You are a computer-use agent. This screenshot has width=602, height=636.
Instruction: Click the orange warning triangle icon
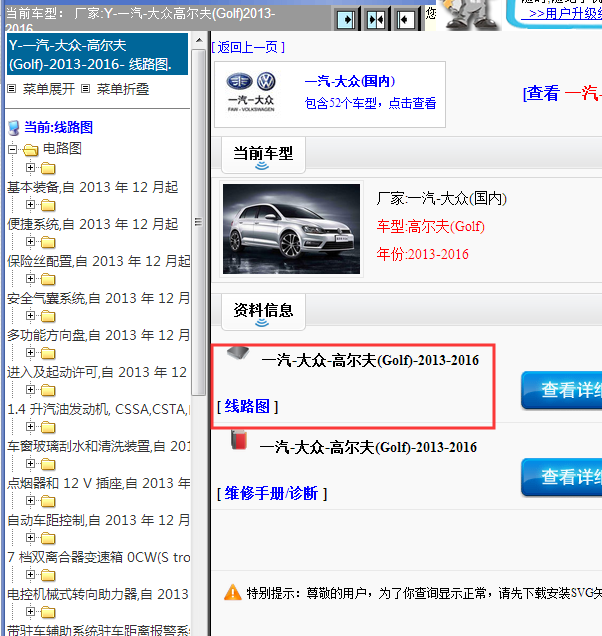point(232,591)
